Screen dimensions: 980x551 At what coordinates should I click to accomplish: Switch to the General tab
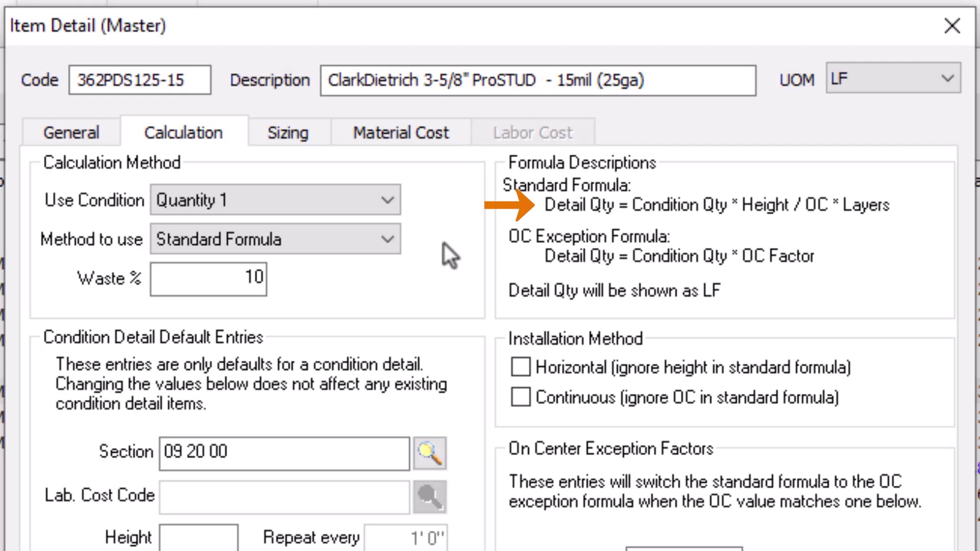[x=71, y=133]
